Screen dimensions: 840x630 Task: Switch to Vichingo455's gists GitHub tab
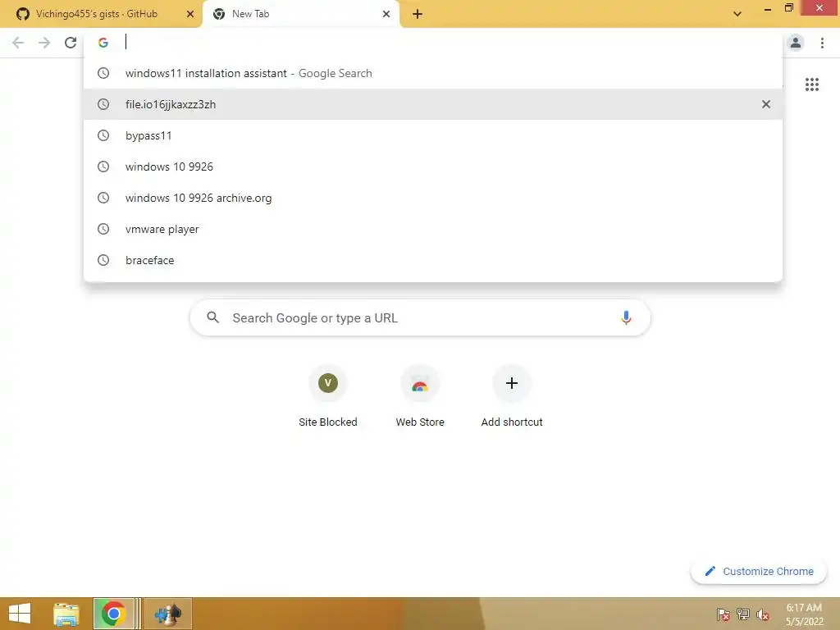(101, 14)
